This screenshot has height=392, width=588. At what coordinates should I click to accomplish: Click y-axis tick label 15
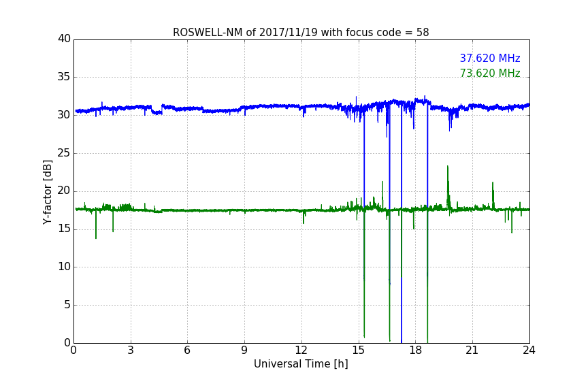[x=64, y=229]
